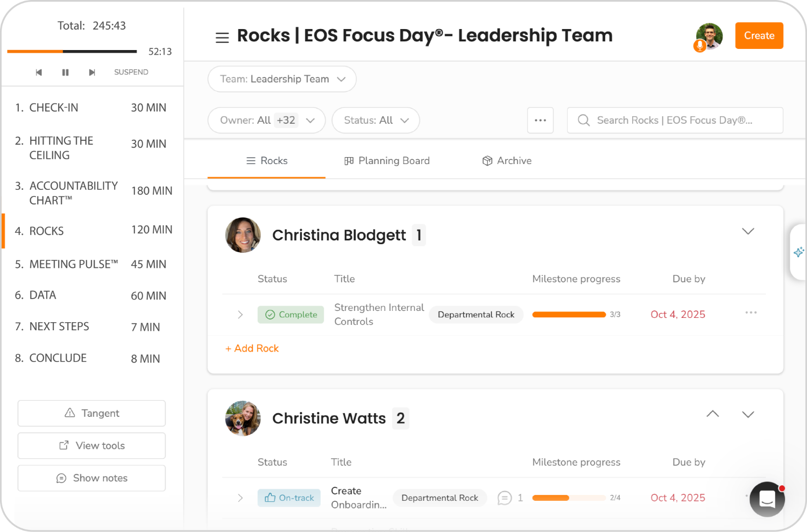Activate the microphone icon near the avatar
Viewport: 807px width, 532px height.
pos(699,46)
